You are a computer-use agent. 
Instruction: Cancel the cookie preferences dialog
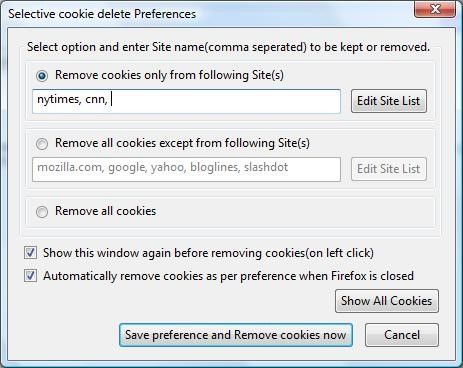[402, 335]
